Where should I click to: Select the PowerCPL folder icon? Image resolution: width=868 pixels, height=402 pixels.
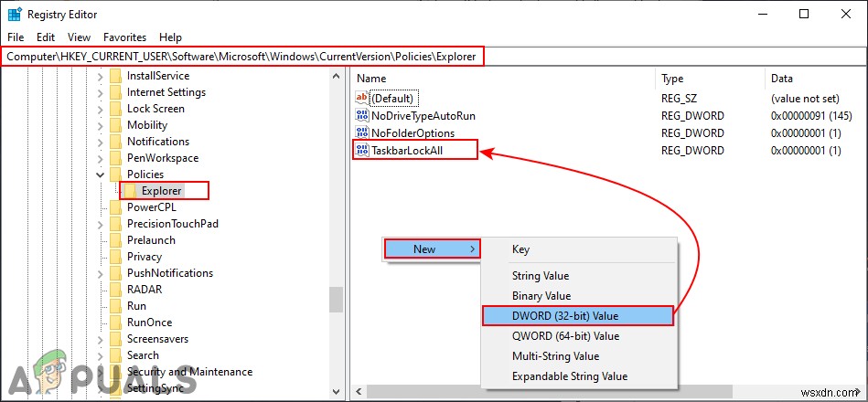point(115,207)
